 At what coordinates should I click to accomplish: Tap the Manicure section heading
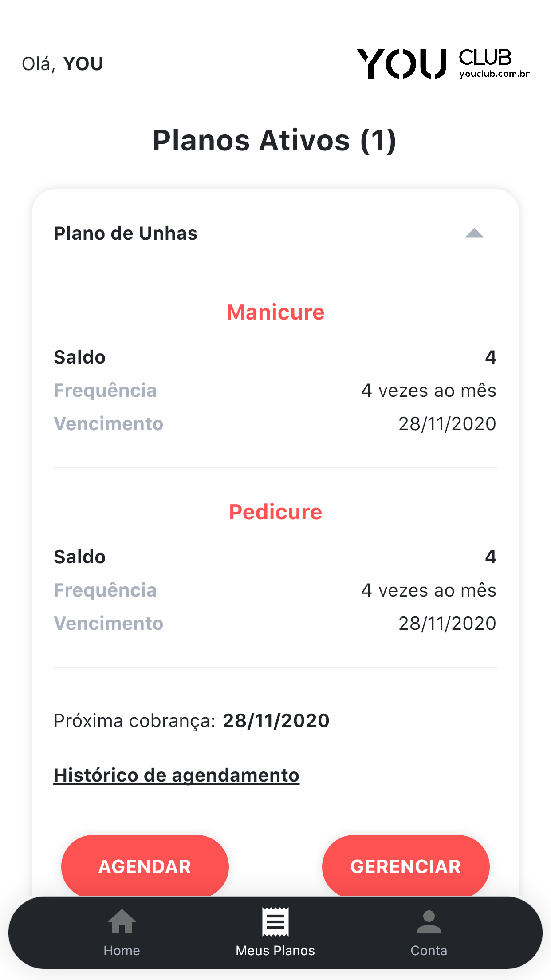[x=275, y=312]
